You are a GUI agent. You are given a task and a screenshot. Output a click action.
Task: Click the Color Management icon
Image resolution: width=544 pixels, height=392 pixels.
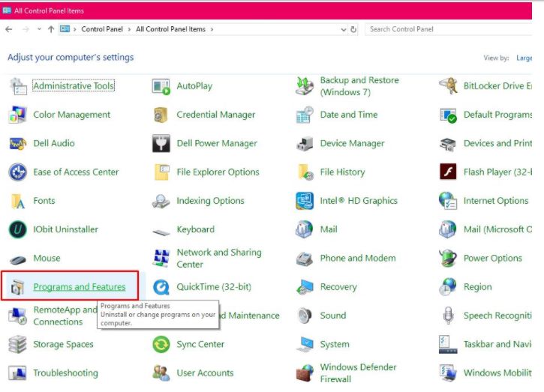tap(17, 115)
